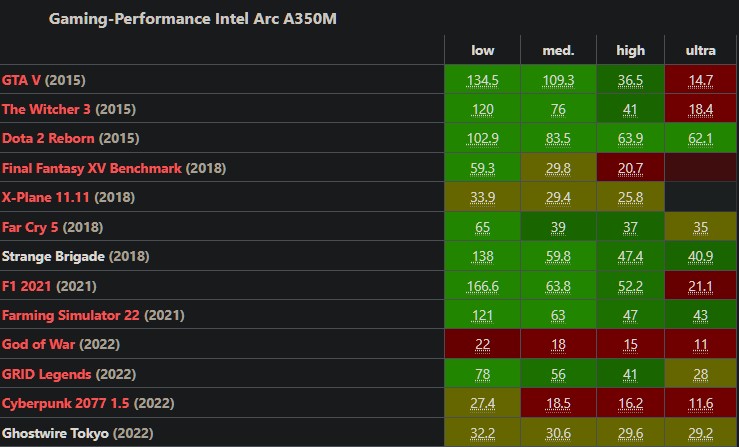The height and width of the screenshot is (447, 739).
Task: Open the X-Plane 11.11 link
Action: click(45, 197)
